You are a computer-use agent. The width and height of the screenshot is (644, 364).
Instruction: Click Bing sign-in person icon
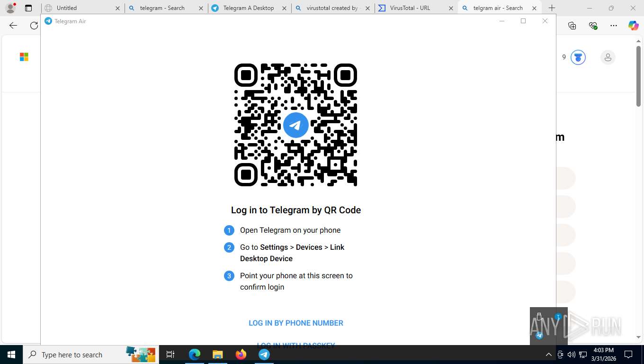pyautogui.click(x=608, y=57)
